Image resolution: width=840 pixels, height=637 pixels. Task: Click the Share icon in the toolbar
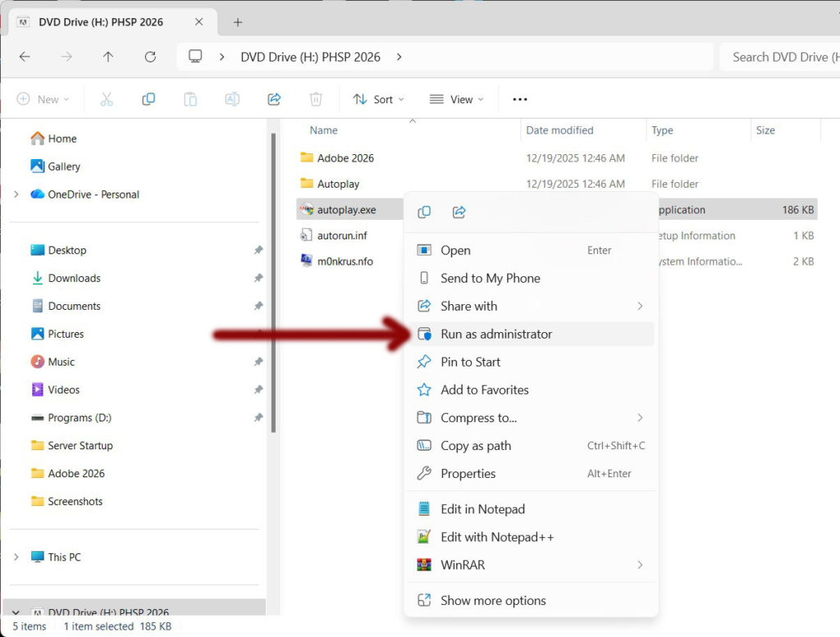click(x=274, y=99)
